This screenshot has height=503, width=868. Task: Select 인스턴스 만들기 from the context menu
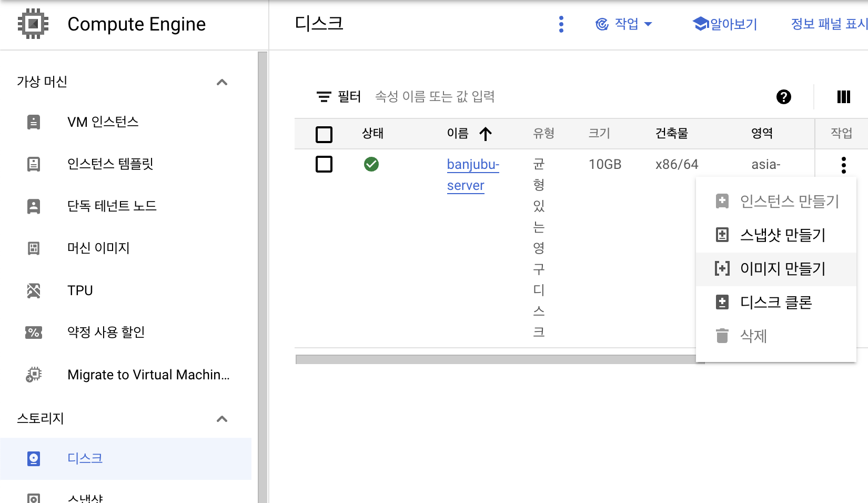(776, 201)
